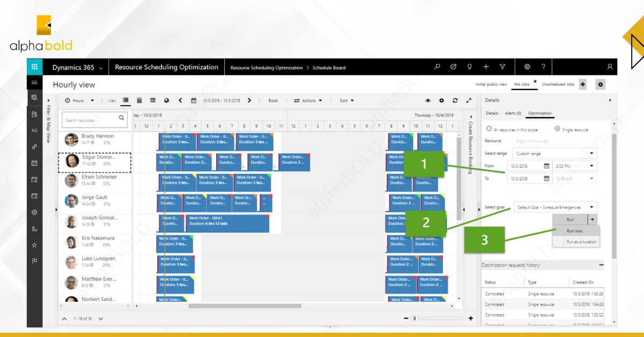
Task: Open the calendar date picker in toolbar
Action: click(194, 100)
